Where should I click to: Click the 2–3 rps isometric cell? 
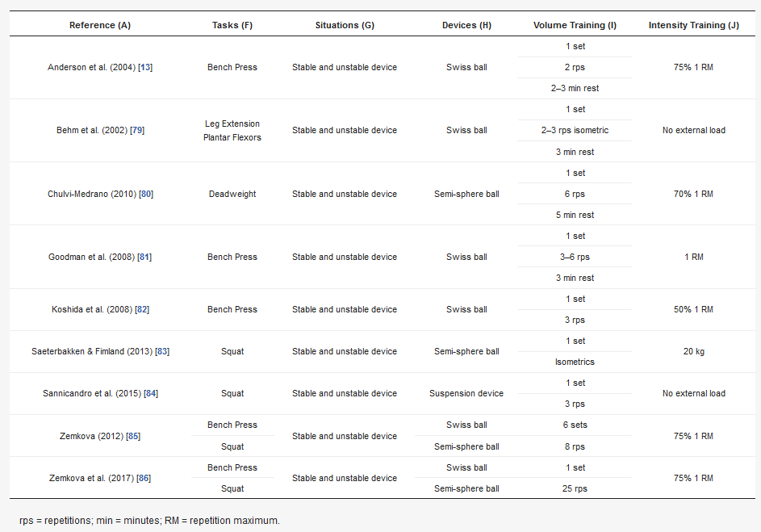pos(575,131)
